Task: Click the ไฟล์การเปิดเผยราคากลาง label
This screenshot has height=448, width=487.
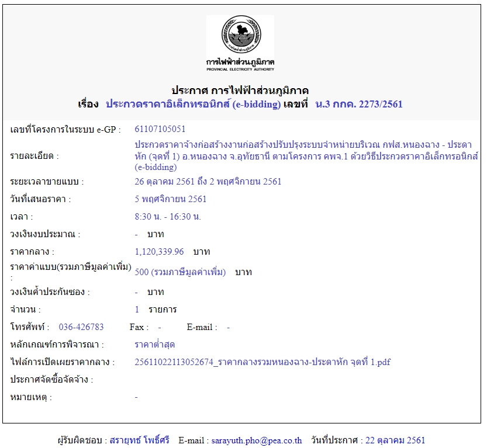Action: click(63, 362)
